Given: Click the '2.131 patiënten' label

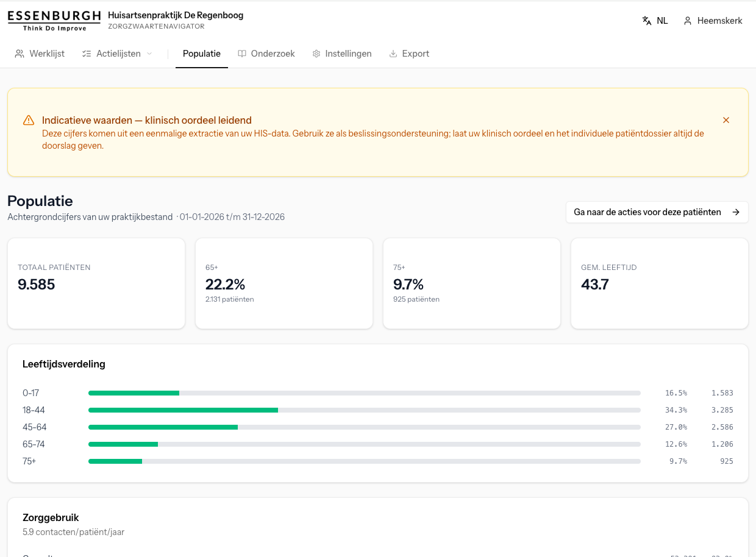Looking at the screenshot, I should click(x=230, y=299).
